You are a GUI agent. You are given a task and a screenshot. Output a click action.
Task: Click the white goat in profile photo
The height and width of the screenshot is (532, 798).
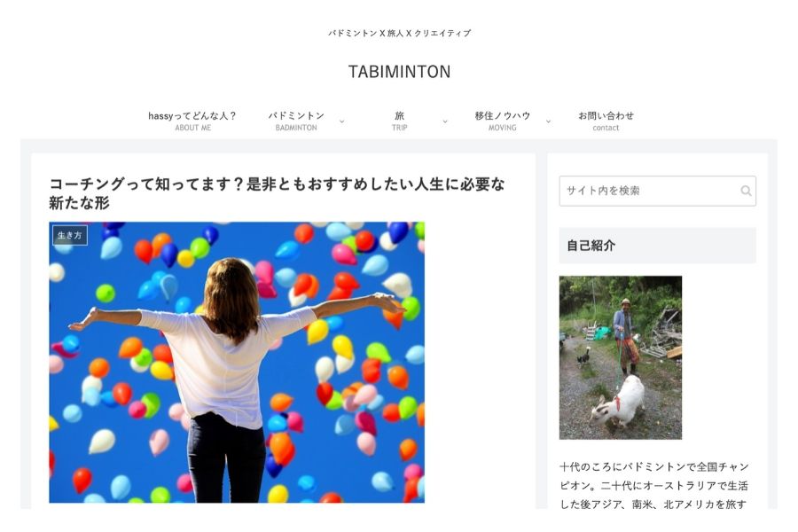pos(618,401)
